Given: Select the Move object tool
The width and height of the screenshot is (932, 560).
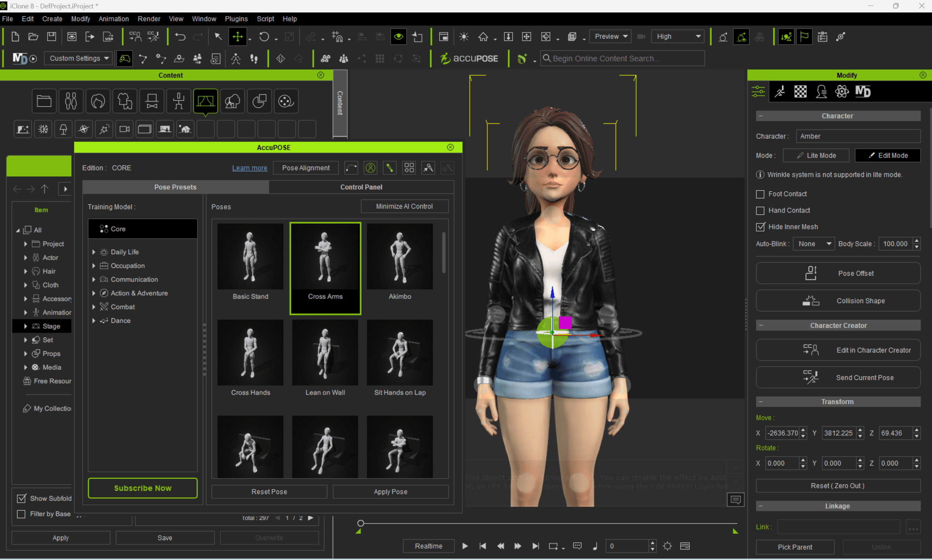Looking at the screenshot, I should click(x=238, y=37).
